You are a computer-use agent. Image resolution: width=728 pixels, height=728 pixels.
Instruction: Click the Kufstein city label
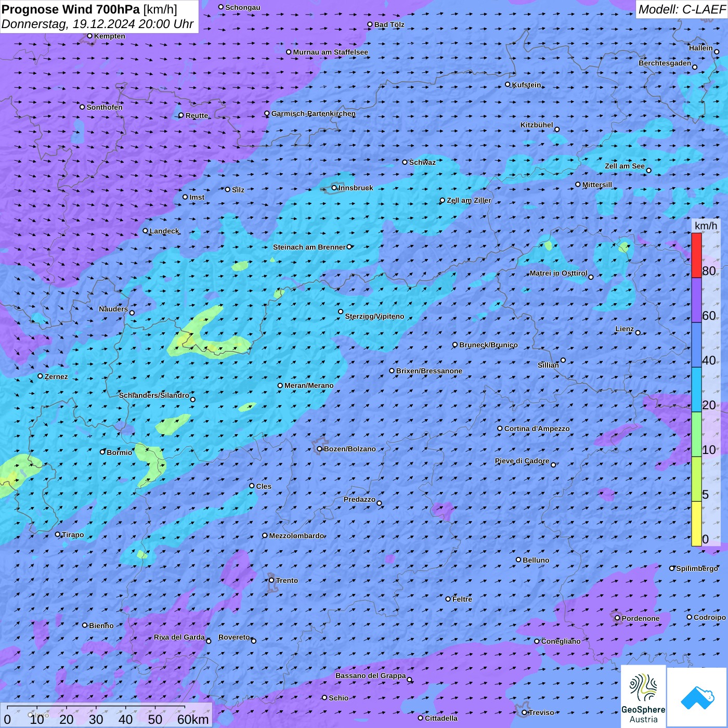click(x=526, y=85)
